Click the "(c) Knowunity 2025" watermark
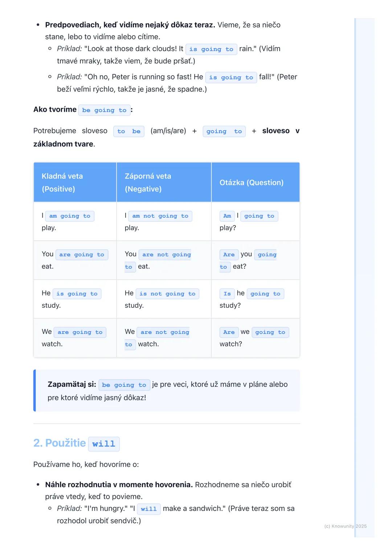Screen dimensions: 392x555 345,526
